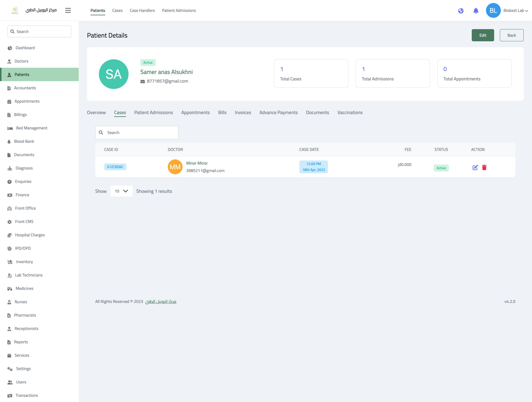Focus the sidebar Search field

tap(39, 32)
